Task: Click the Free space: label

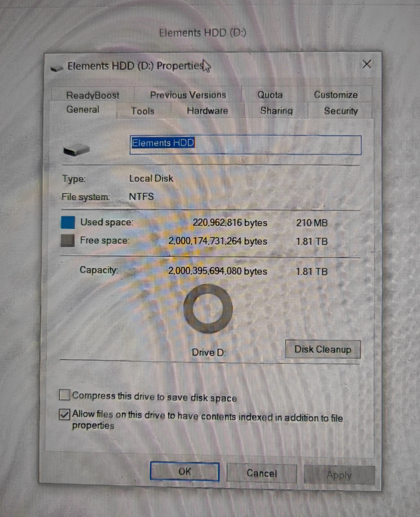Action: (105, 240)
